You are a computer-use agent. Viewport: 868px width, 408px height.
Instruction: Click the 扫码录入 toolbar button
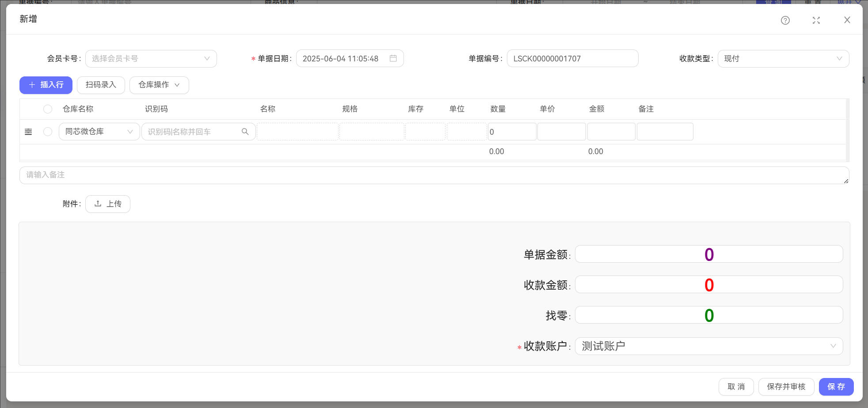[x=101, y=85]
